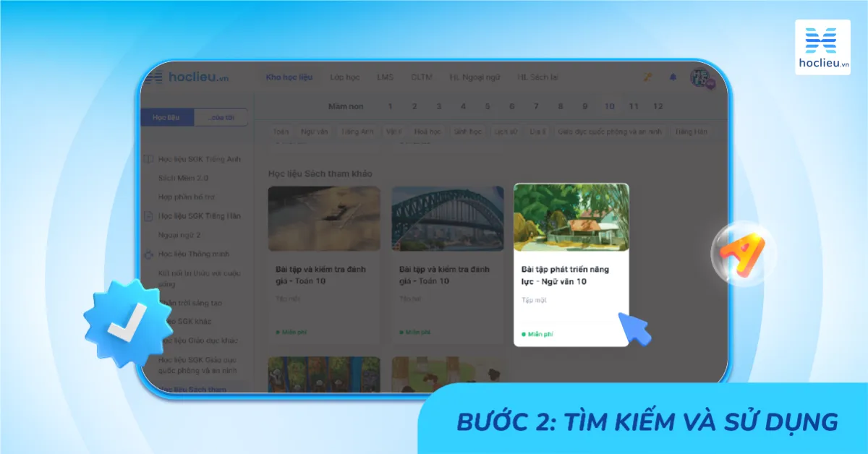Go to the LMS tab
868x454 pixels.
tap(385, 77)
